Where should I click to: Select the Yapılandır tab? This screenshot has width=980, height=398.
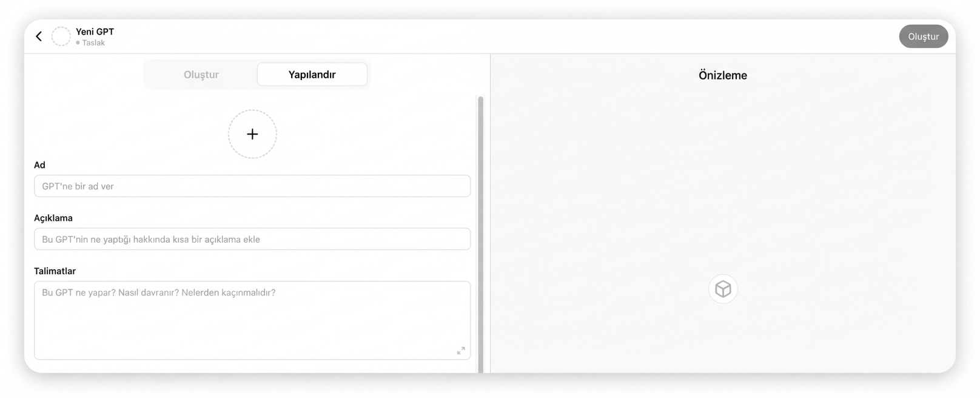312,75
